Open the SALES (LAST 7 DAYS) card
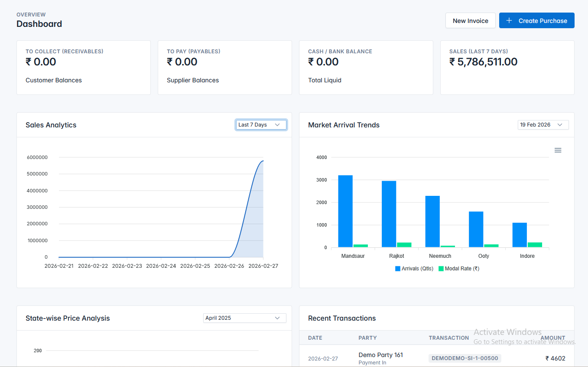Viewport: 588px width, 367px height. tap(507, 67)
